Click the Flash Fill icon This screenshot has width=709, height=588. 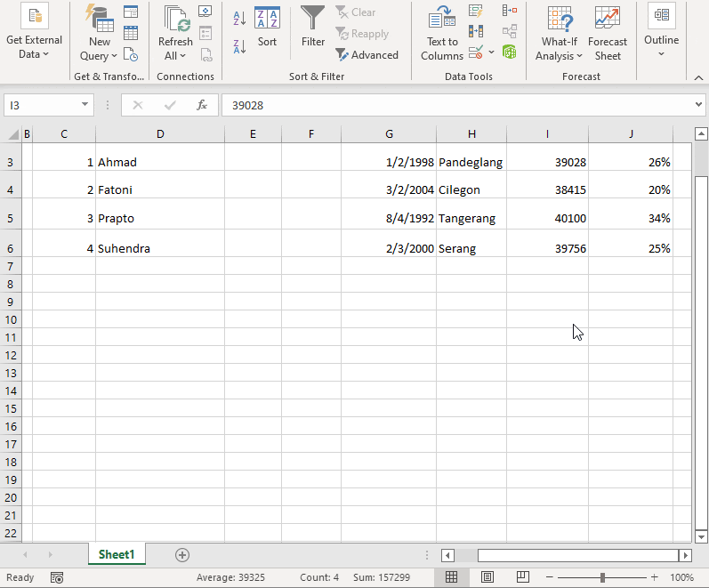[476, 12]
